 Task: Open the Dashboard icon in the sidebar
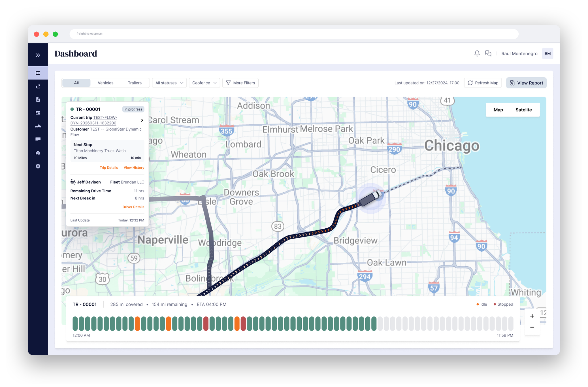click(38, 73)
